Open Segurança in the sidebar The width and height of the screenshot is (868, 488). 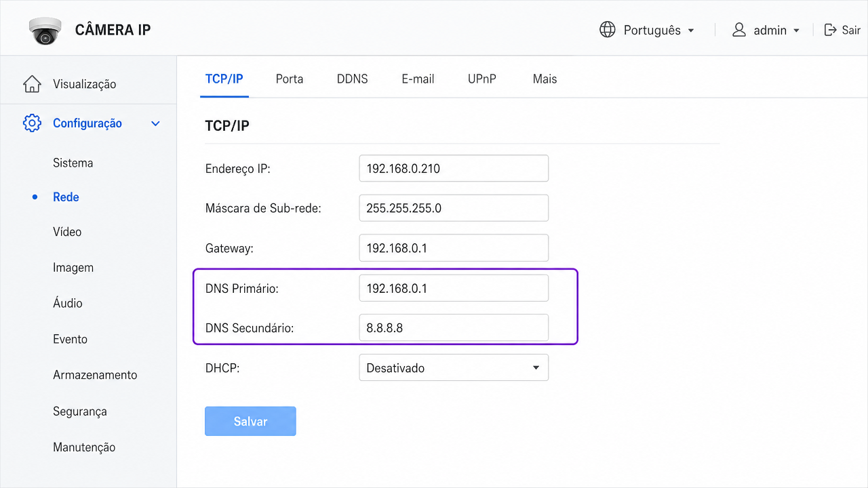(80, 411)
